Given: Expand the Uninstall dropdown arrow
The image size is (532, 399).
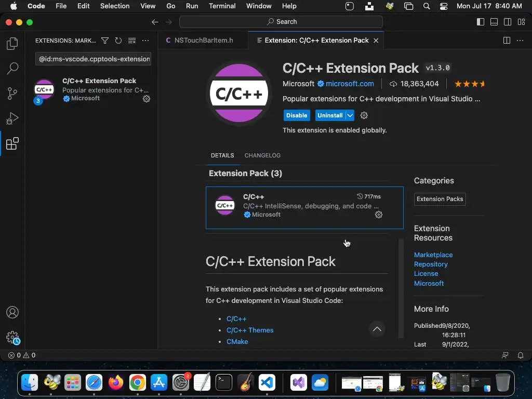Looking at the screenshot, I should coord(350,115).
